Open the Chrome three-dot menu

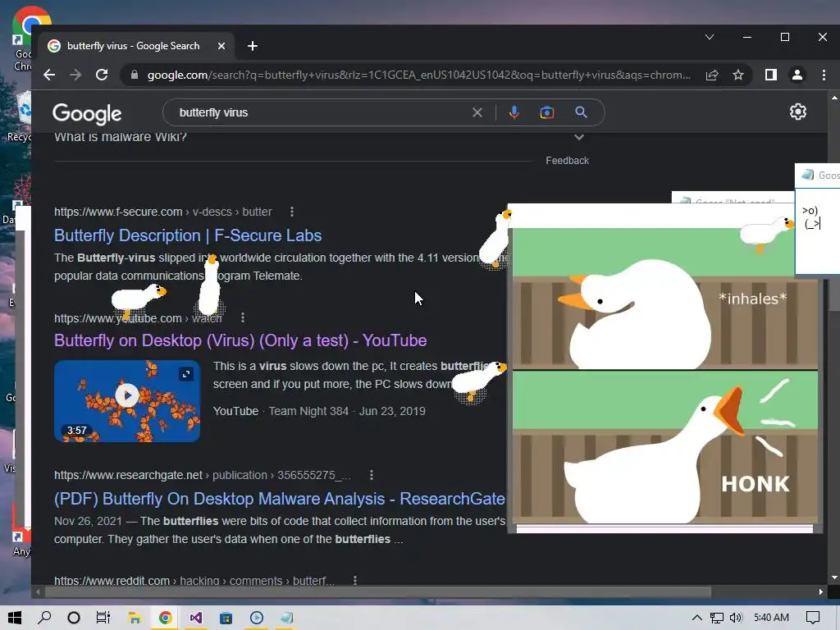[x=824, y=75]
